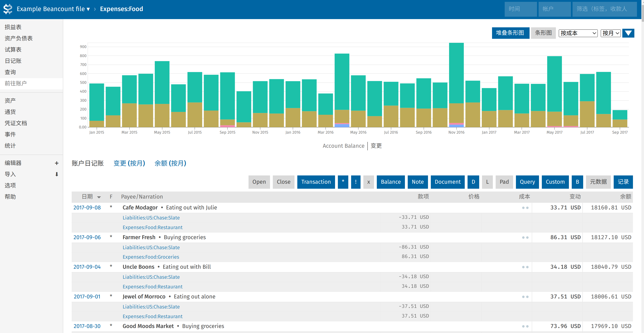
Task: Click metadata dots on the Farmer Fresh row
Action: click(x=525, y=237)
